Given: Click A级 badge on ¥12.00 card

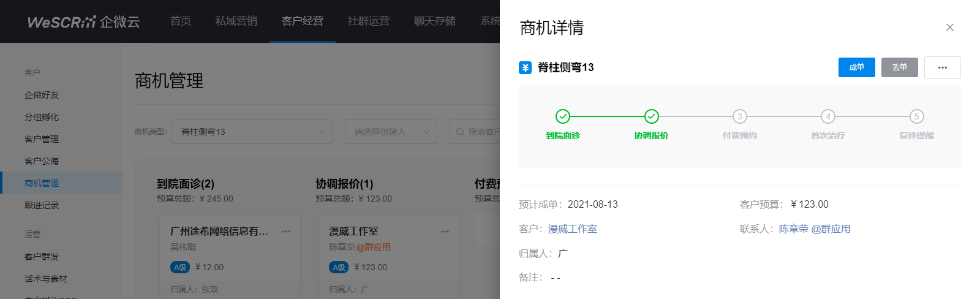Looking at the screenshot, I should click(x=180, y=267).
